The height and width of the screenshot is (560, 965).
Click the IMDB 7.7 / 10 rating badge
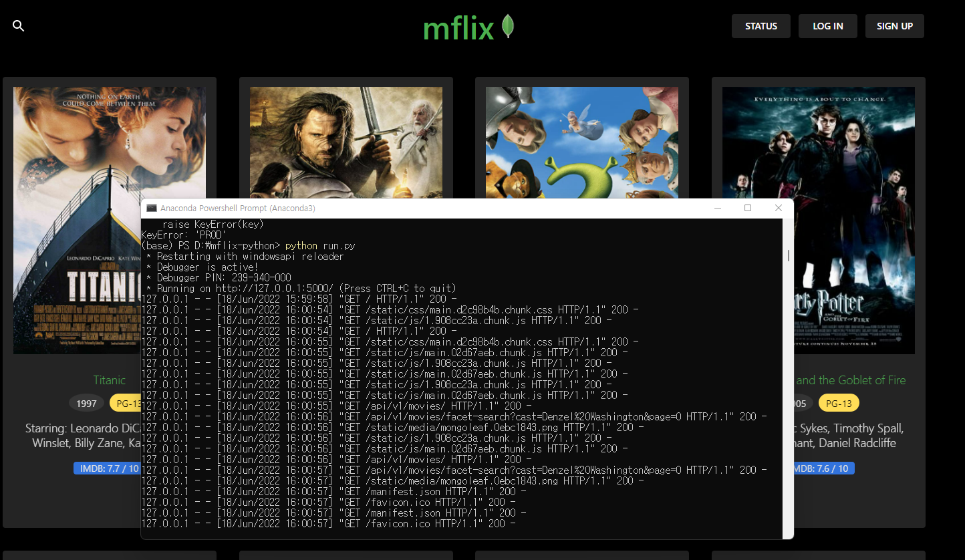(x=107, y=468)
